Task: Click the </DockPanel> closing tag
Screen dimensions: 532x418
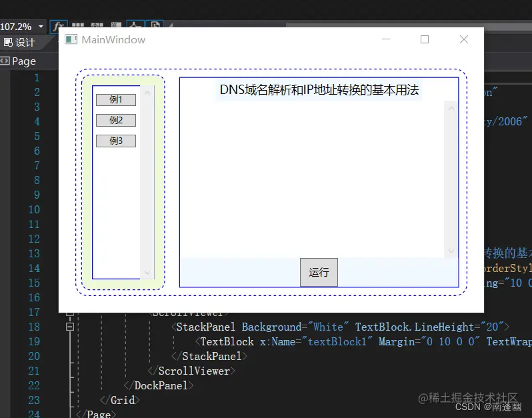Action: tap(159, 385)
